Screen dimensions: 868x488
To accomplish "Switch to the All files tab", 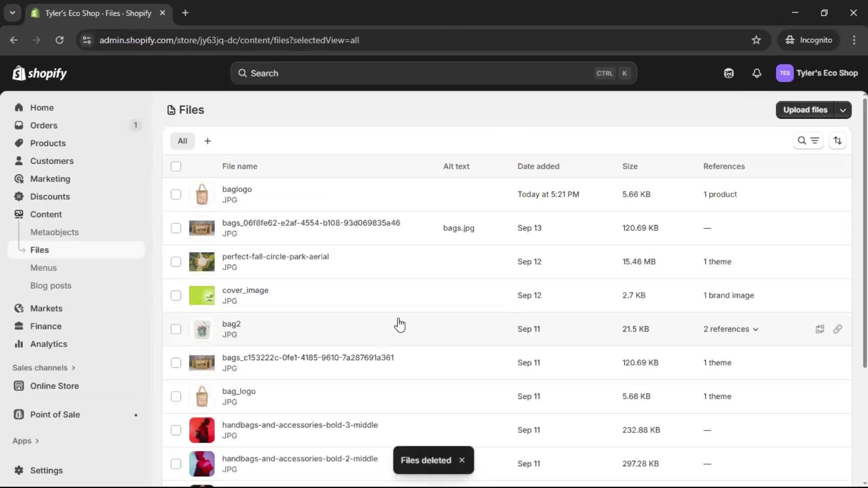I will click(x=183, y=141).
